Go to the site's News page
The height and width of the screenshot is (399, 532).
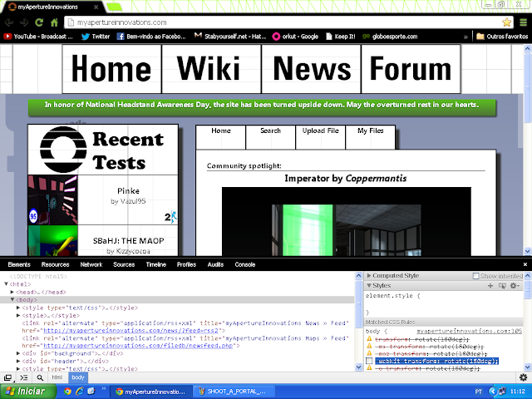[x=312, y=69]
